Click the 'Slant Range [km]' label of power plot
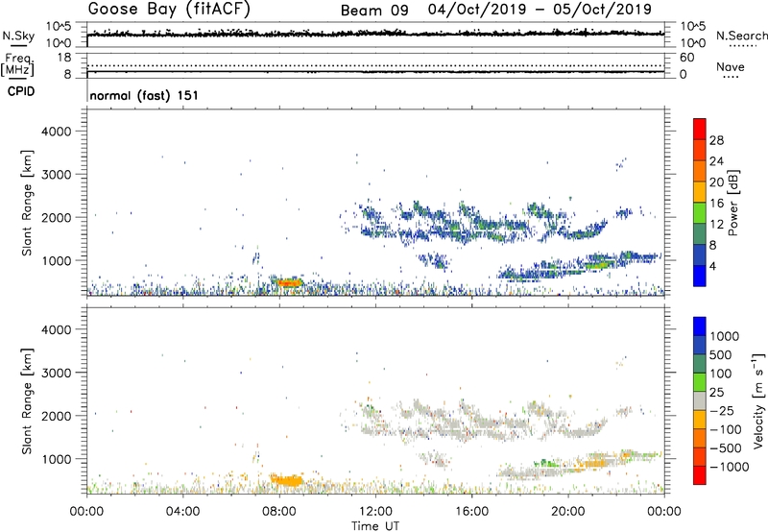 (x=27, y=203)
